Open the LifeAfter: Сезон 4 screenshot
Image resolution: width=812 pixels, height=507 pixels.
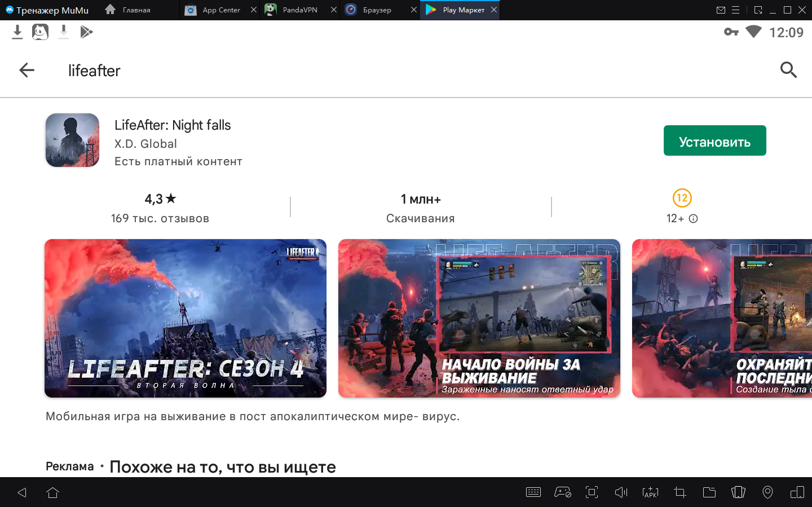pyautogui.click(x=185, y=318)
